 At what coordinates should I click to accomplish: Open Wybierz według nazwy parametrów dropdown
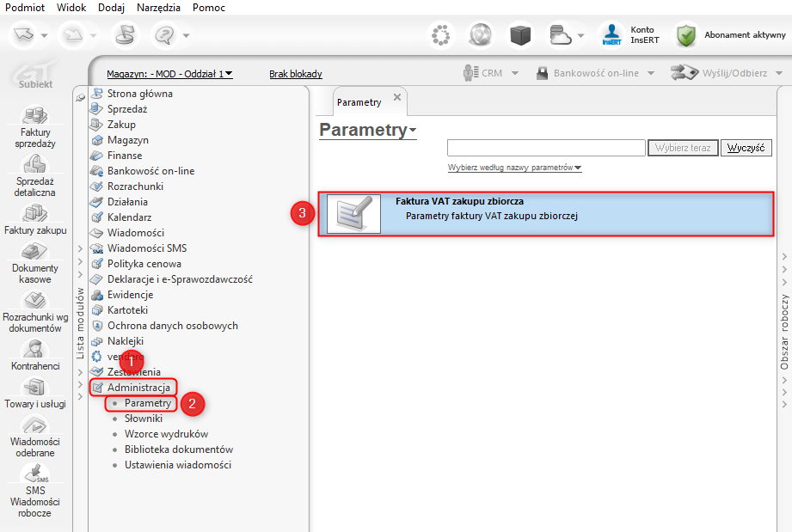[x=515, y=168]
